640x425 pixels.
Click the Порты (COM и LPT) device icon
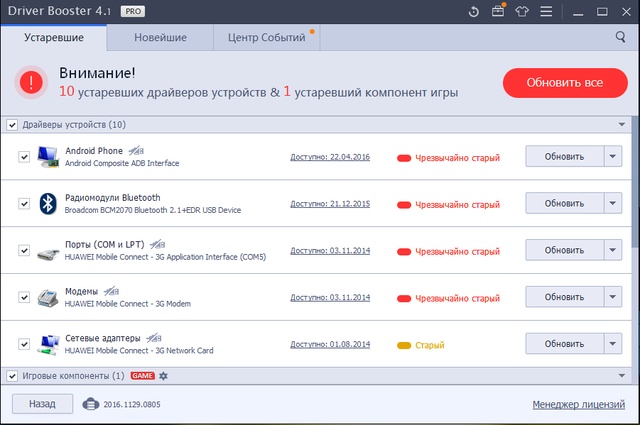coord(48,255)
